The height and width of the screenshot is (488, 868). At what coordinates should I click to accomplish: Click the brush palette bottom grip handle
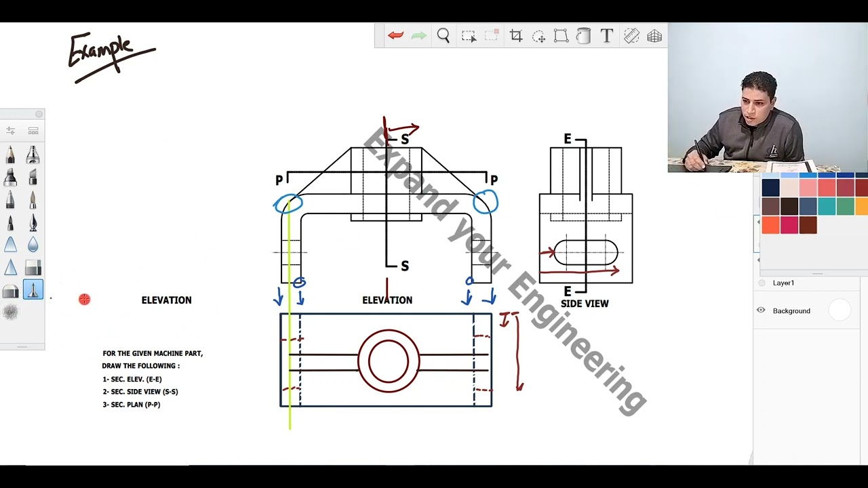22,346
